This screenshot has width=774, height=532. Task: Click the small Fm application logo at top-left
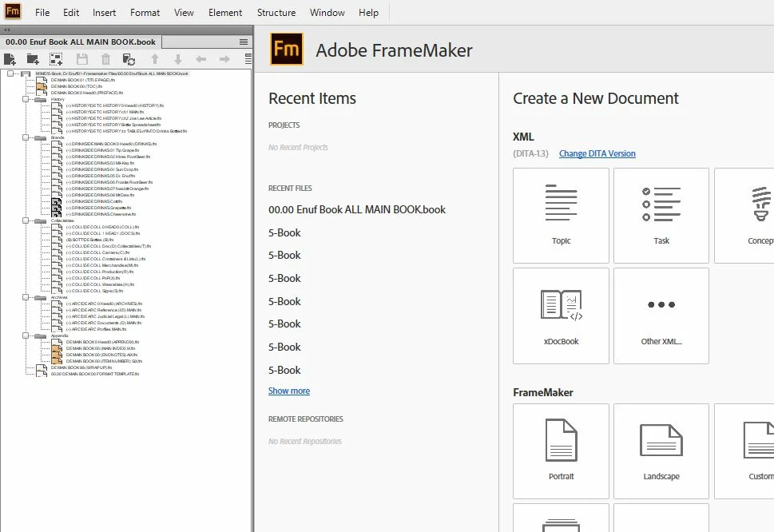tap(12, 11)
